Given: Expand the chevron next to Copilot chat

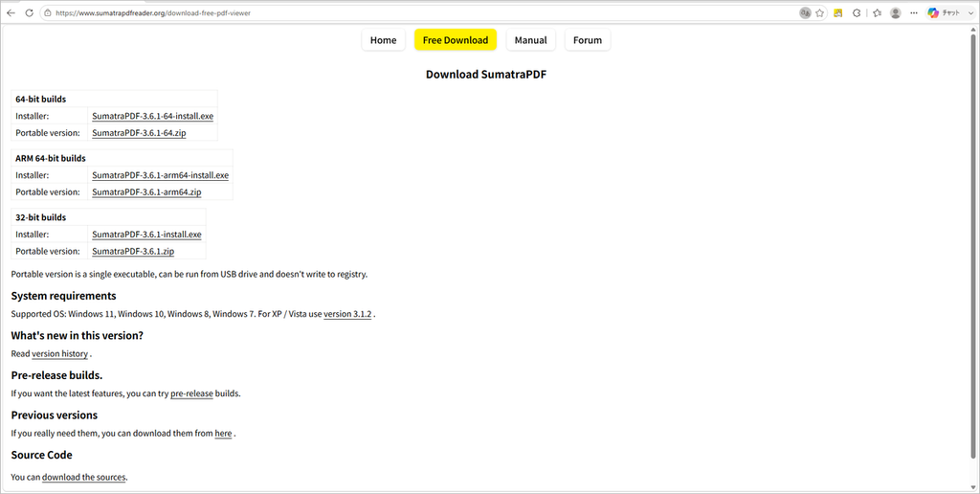Looking at the screenshot, I should pyautogui.click(x=970, y=12).
